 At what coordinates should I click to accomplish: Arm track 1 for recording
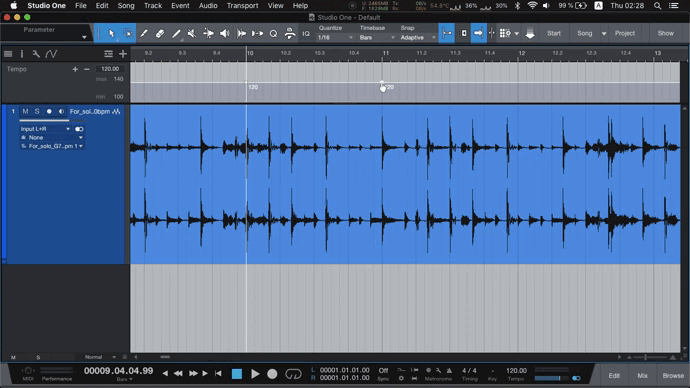49,111
